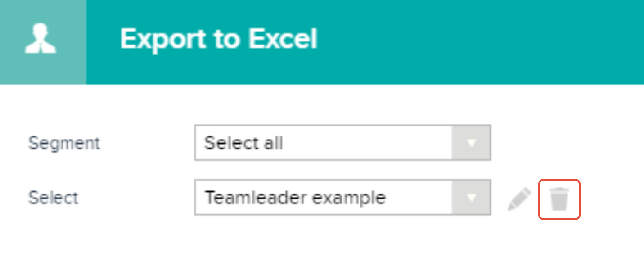Open the Segment dropdown arrow
This screenshot has height=262, width=644.
(x=471, y=143)
